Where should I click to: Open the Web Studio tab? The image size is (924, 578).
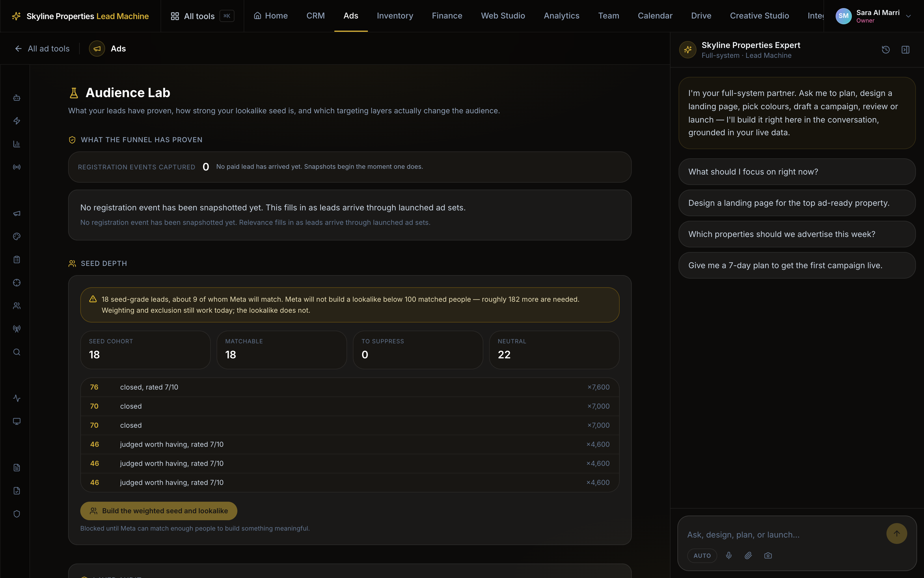tap(503, 16)
